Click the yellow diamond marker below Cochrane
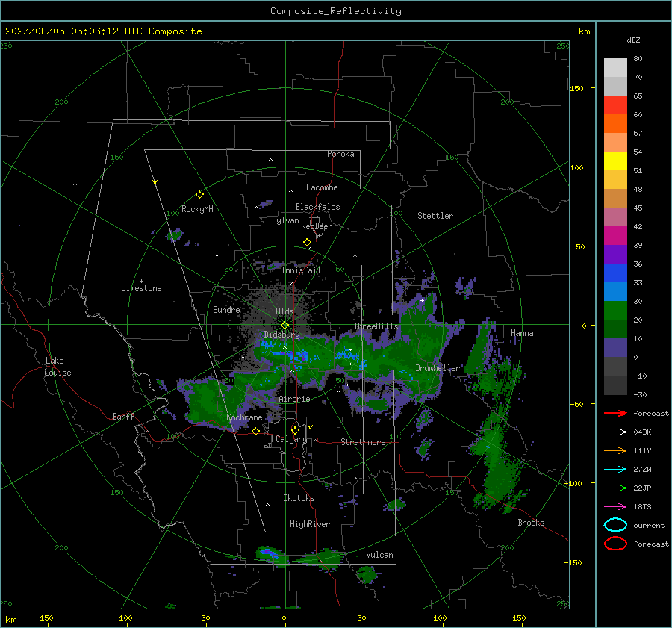672x628 pixels. coord(256,431)
